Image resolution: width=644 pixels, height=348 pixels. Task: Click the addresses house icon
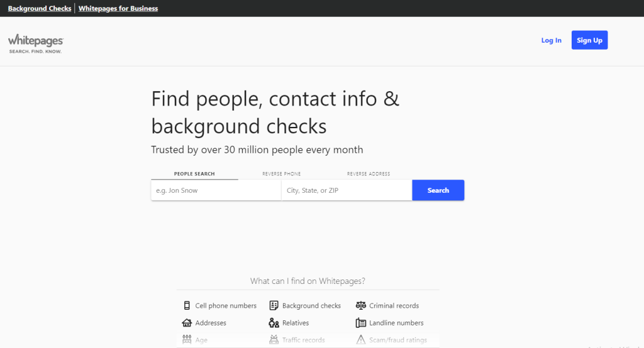click(187, 323)
